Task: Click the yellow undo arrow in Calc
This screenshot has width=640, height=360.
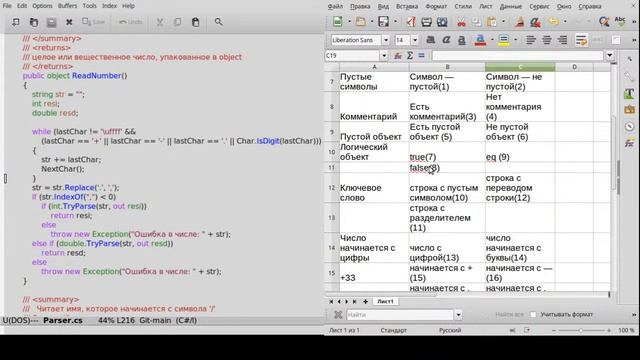Action: (553, 22)
